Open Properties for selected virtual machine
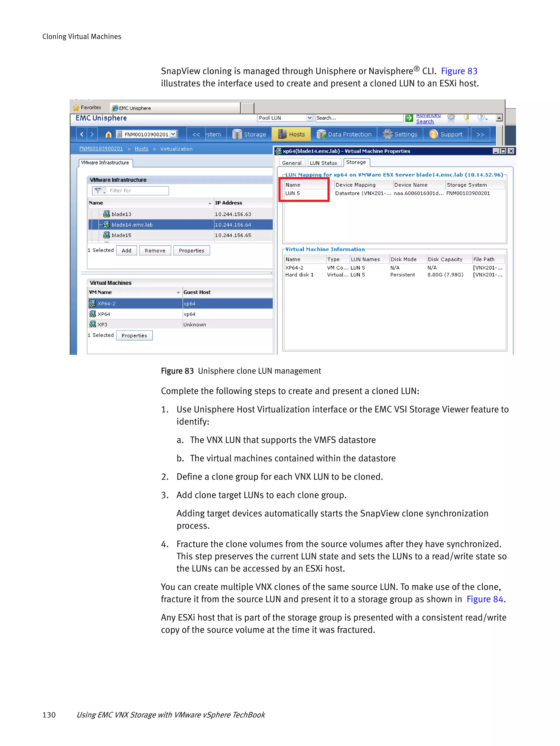 point(134,336)
